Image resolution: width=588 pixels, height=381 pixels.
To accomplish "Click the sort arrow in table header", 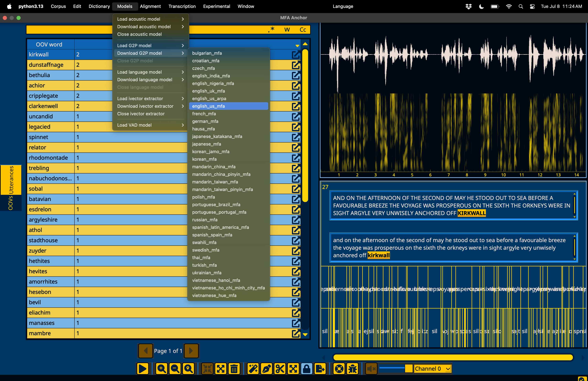I will (x=297, y=46).
